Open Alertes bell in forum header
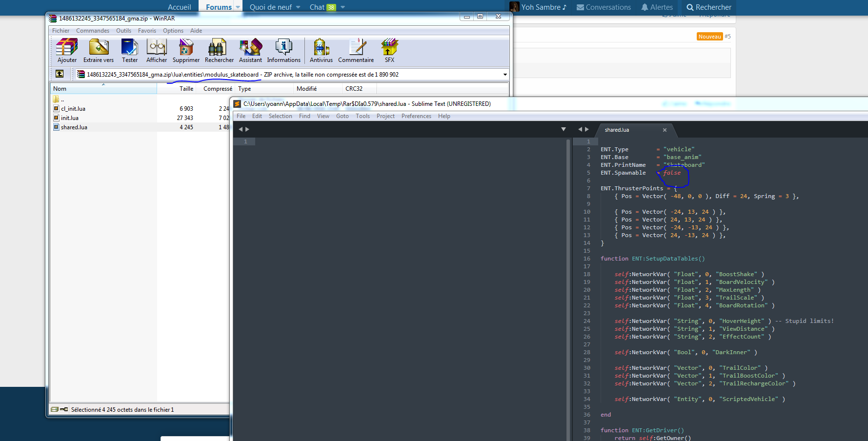This screenshot has width=868, height=441. 657,7
